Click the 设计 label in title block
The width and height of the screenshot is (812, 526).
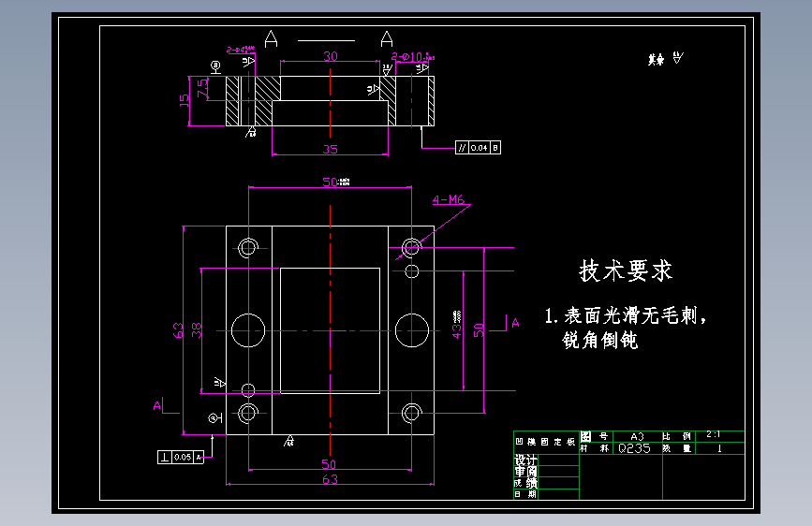525,460
